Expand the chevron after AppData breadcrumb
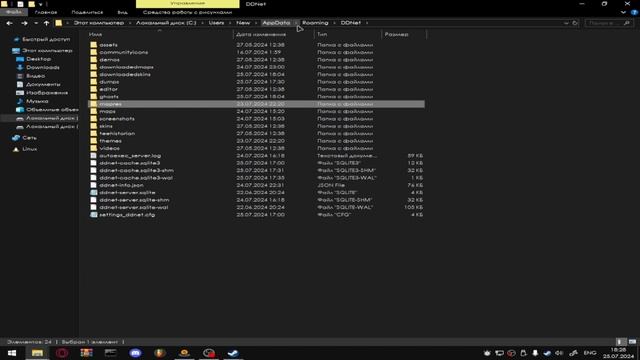The height and width of the screenshot is (360, 640). (x=296, y=23)
